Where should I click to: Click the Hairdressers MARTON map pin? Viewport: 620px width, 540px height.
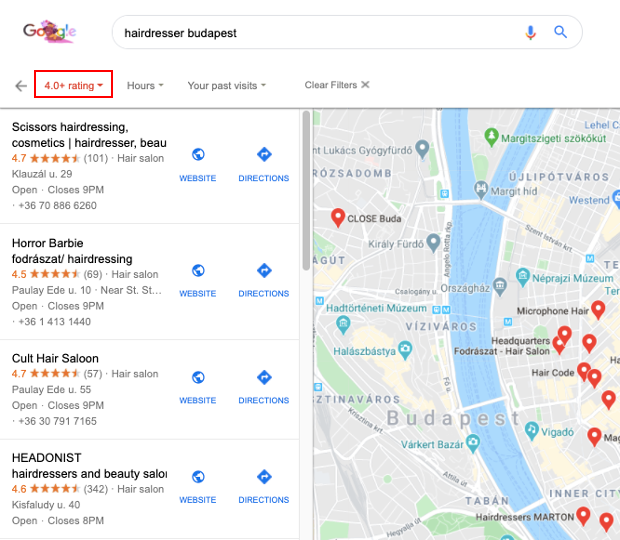pyautogui.click(x=583, y=516)
